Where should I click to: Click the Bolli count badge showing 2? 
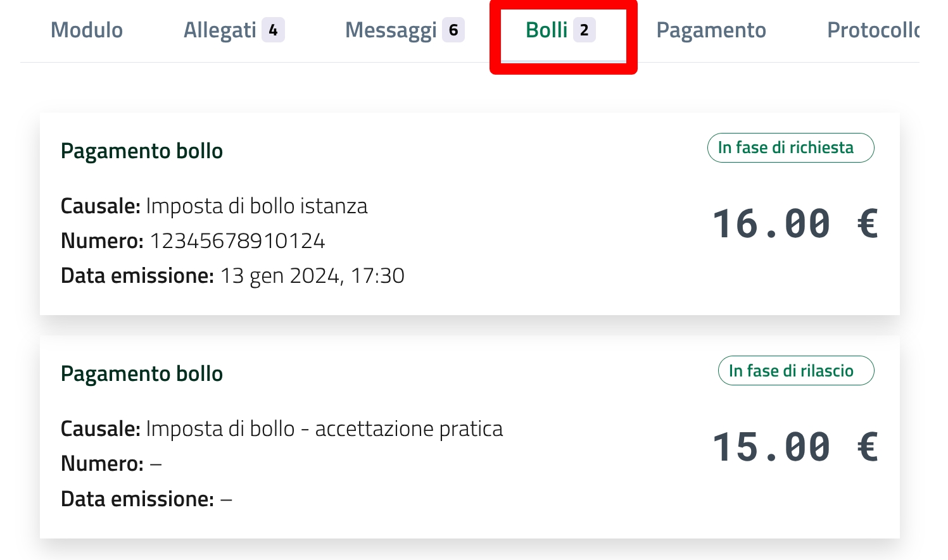pyautogui.click(x=584, y=30)
